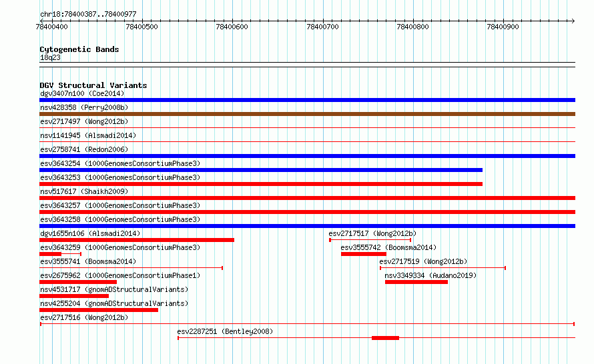
Task: Click the ruler's left arrow end
Action: 41,21
